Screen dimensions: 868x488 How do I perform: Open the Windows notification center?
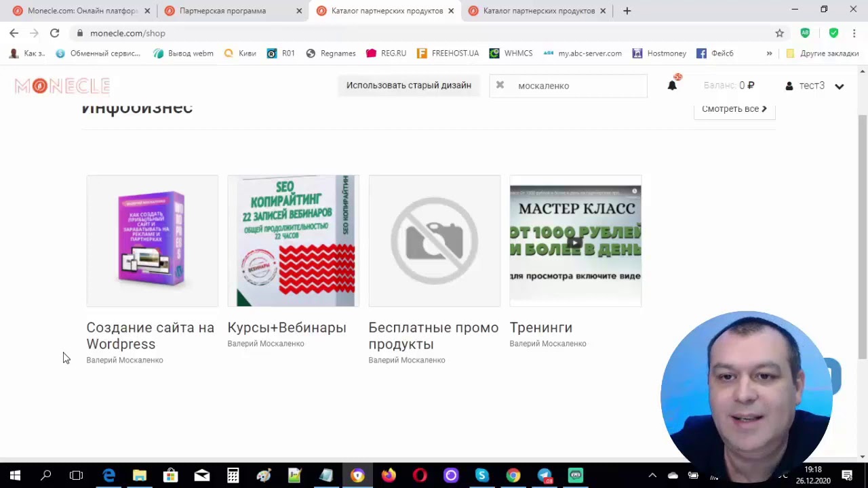click(x=847, y=475)
